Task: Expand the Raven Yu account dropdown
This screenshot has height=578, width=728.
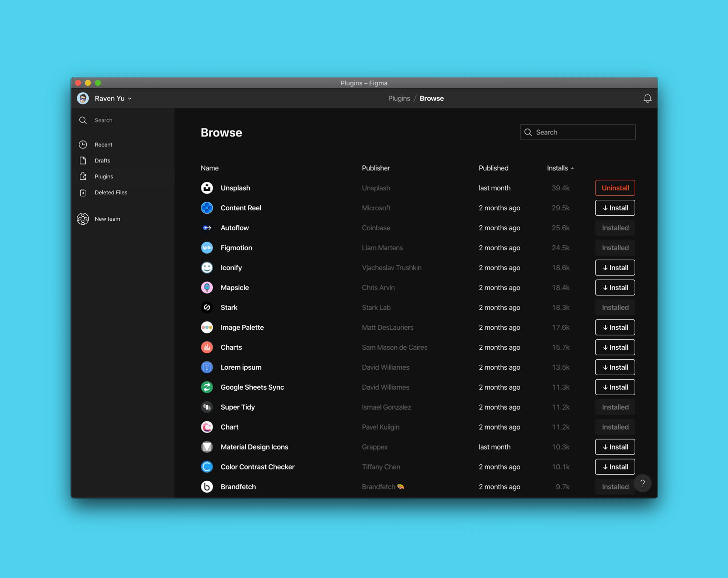Action: pyautogui.click(x=130, y=99)
